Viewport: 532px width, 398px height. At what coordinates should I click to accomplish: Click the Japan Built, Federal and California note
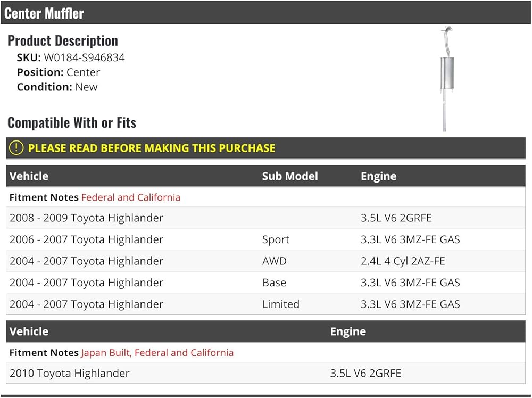(157, 353)
